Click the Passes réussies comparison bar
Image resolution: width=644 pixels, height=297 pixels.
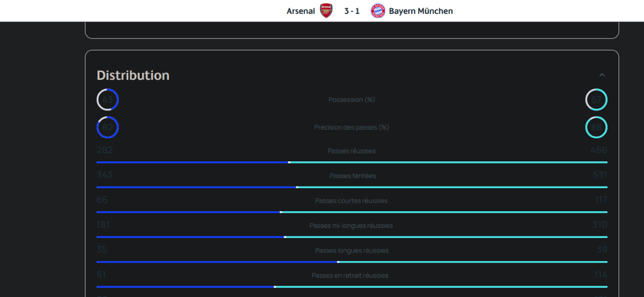point(352,162)
